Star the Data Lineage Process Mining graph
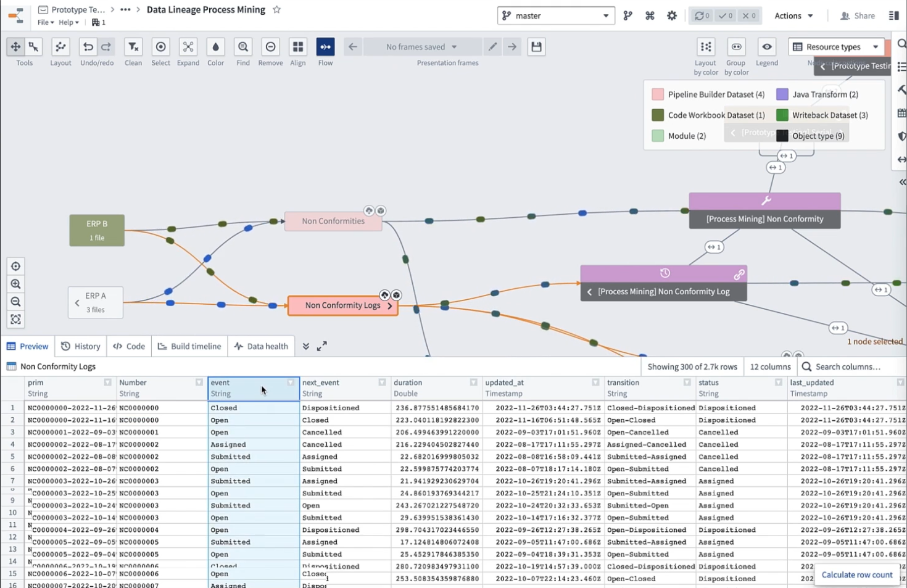 277,9
